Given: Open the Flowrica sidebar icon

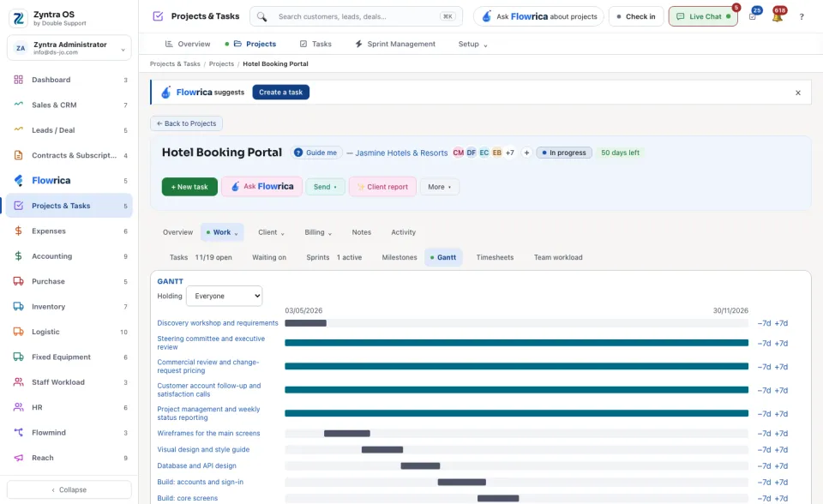Looking at the screenshot, I should click(x=18, y=181).
